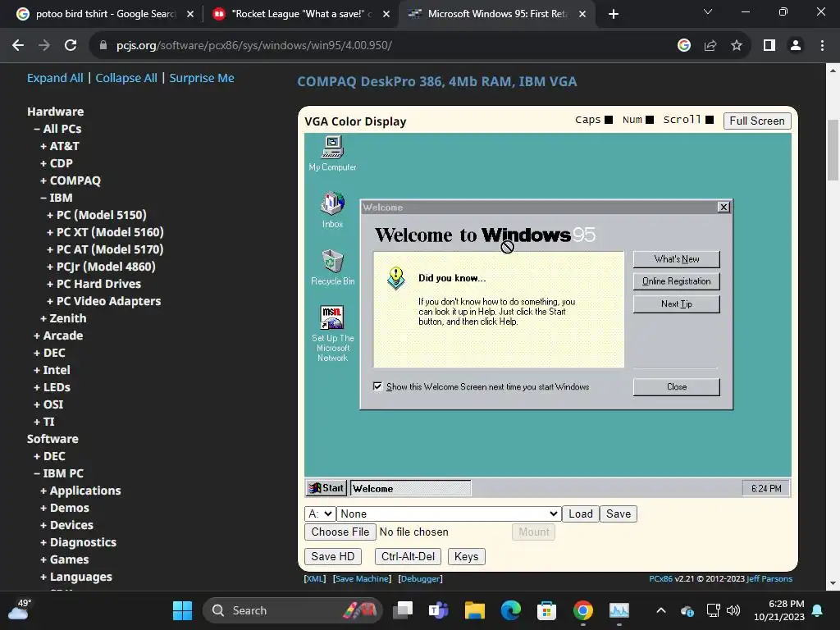Click the Ctrl-Alt-Del button
Image resolution: width=840 pixels, height=630 pixels.
tap(409, 557)
